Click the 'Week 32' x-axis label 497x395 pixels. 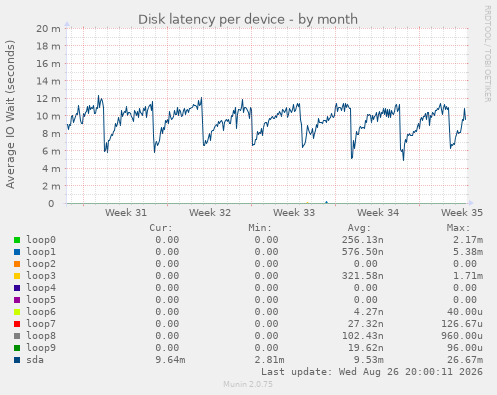click(210, 213)
